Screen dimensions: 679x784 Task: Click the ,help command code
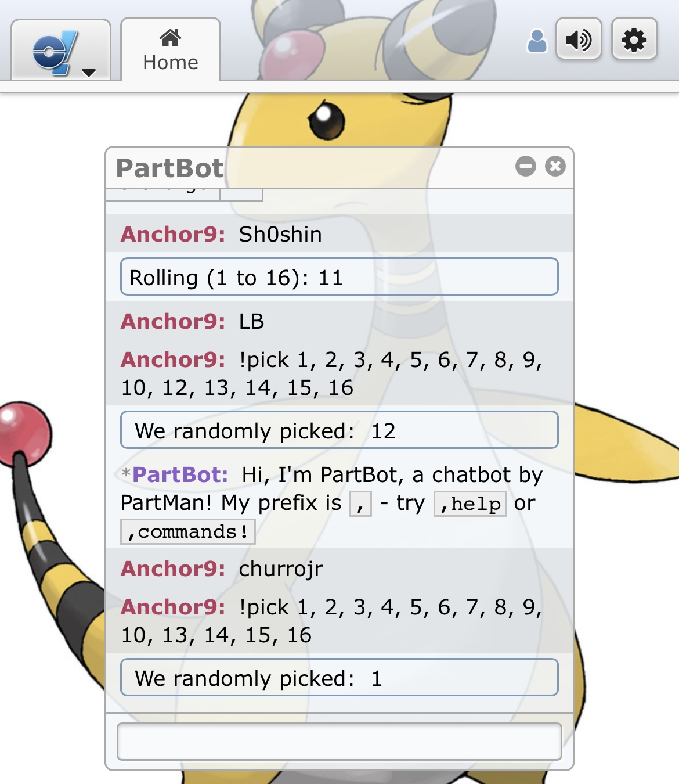tap(470, 504)
